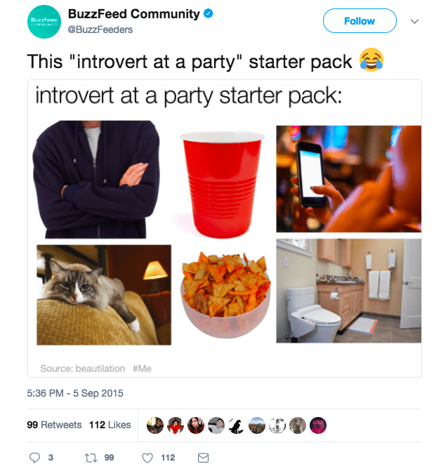Click the envelope direct message icon
Screen dimensions: 448x476
(203, 458)
